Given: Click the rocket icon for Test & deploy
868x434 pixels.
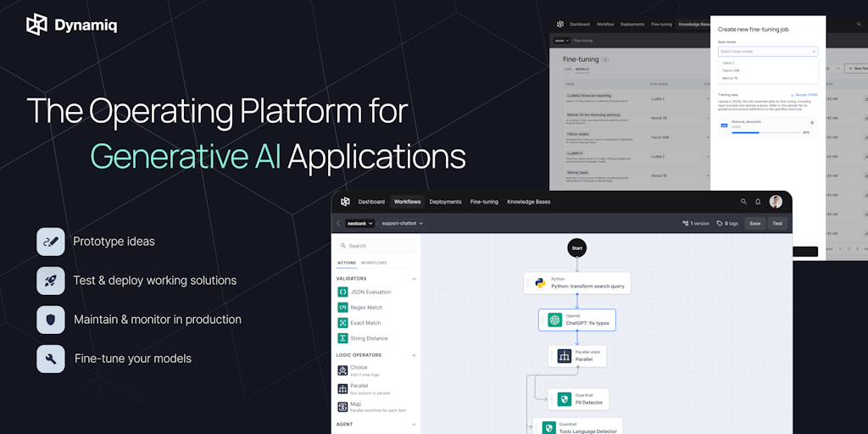Looking at the screenshot, I should pos(51,281).
